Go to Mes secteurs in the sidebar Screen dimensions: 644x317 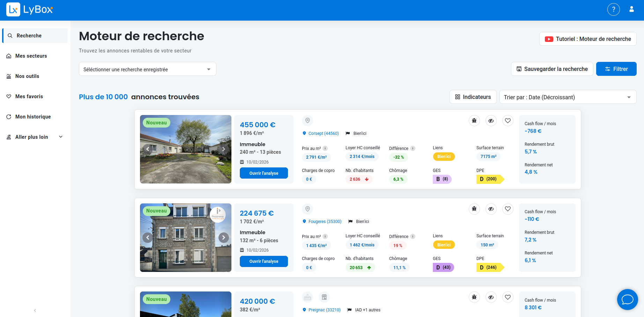click(x=31, y=56)
